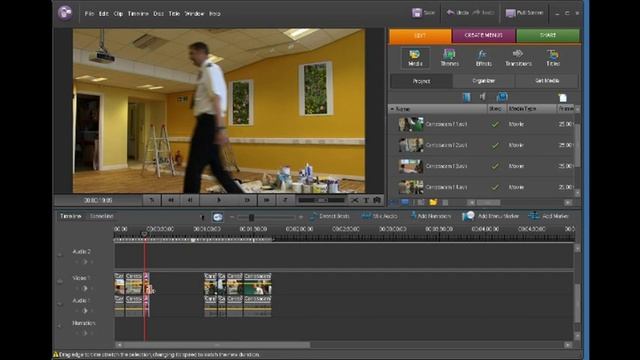The height and width of the screenshot is (360, 640).
Task: Click the Media Type column header
Action: [531, 109]
